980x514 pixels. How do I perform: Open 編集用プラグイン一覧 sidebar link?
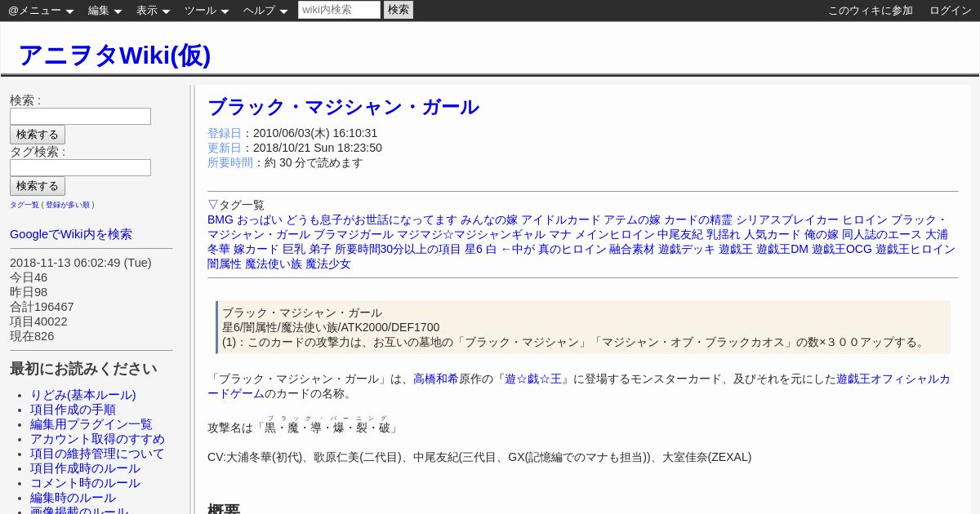point(91,424)
